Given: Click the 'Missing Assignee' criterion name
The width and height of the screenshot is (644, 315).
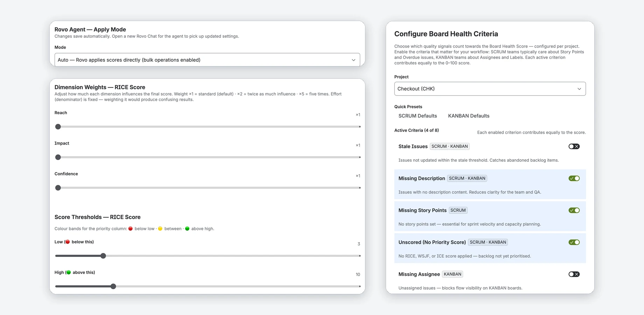Looking at the screenshot, I should [x=419, y=274].
